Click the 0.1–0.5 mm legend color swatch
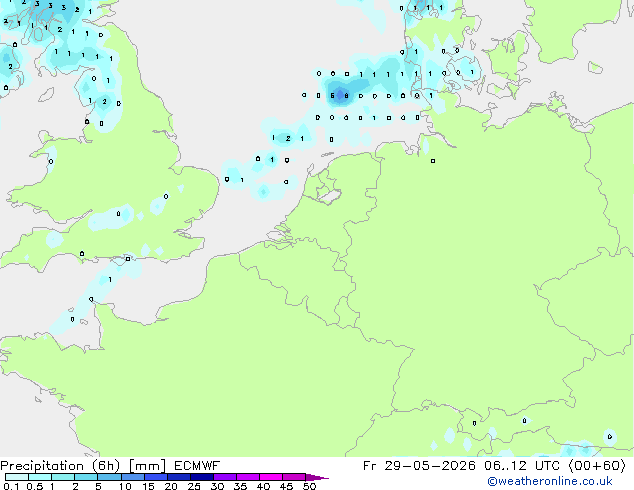Screen dimensions: 634x490 tap(17, 477)
